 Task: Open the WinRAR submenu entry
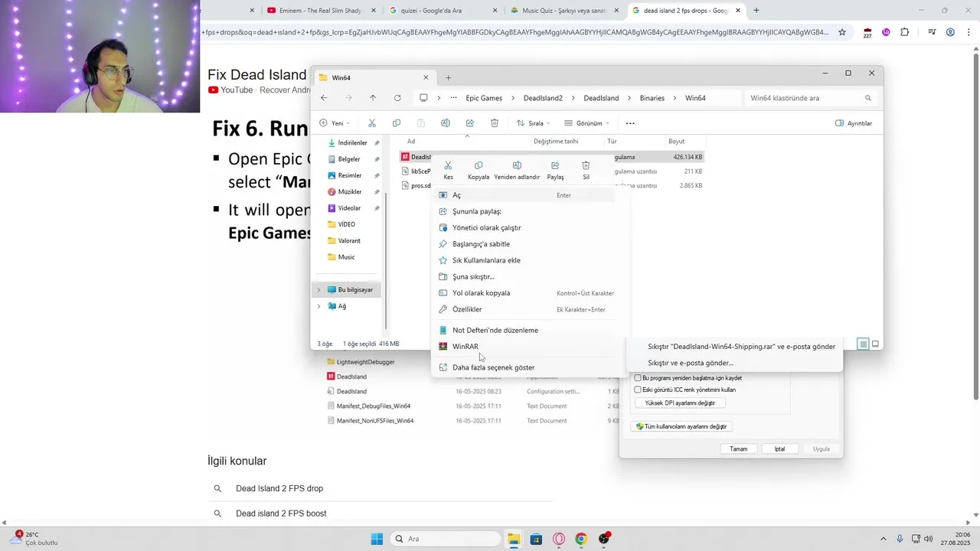(525, 347)
